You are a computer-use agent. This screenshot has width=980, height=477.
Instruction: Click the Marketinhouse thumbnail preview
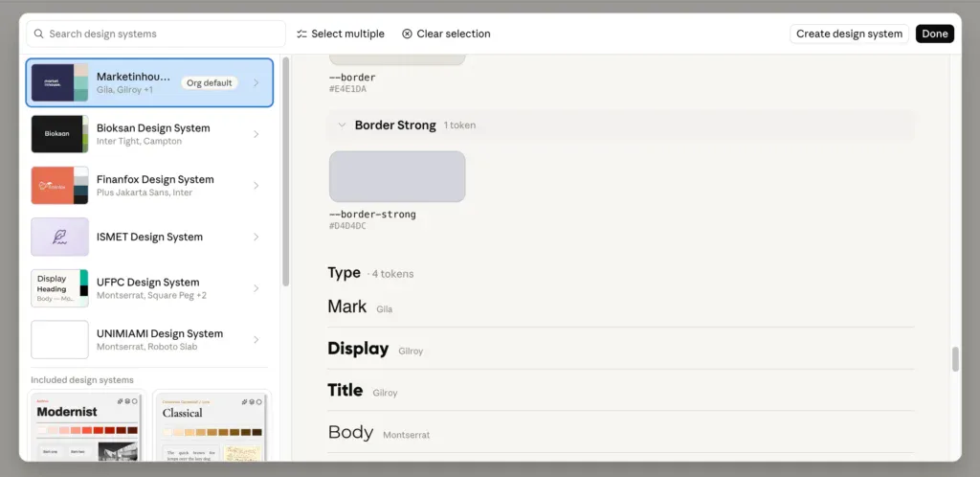(x=60, y=82)
